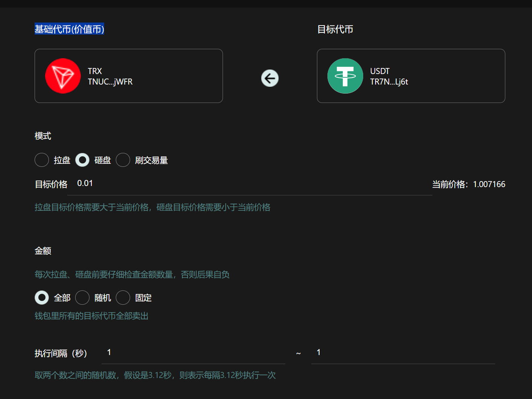Click the TR7N...Lj6t contract address text

[389, 82]
